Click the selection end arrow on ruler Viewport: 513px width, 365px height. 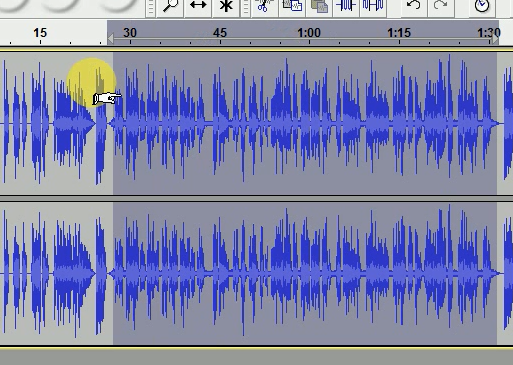(x=495, y=39)
